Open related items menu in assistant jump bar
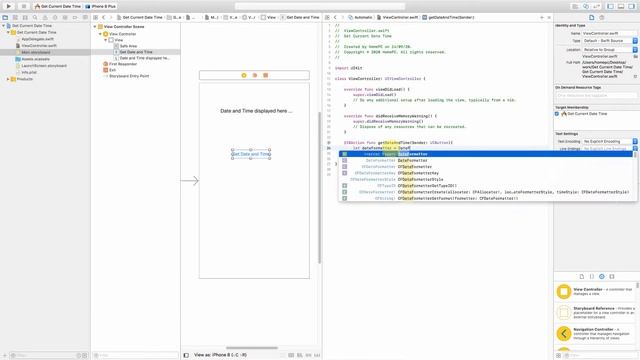Viewport: 640px width, 360px height. 327,18
